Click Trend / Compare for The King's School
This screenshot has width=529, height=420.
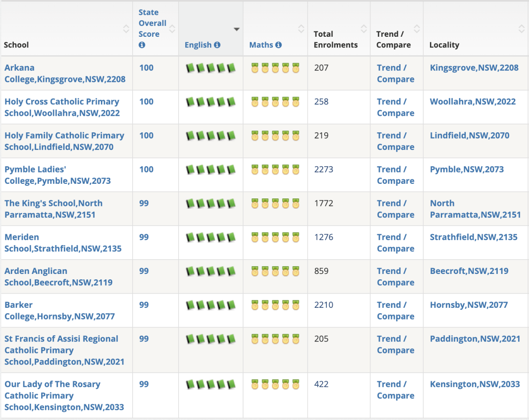[396, 209]
